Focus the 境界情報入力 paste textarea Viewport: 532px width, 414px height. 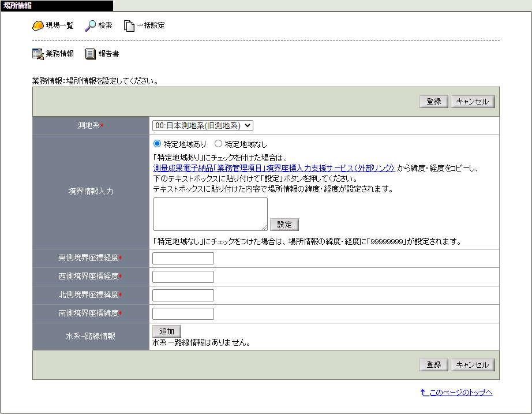211,214
